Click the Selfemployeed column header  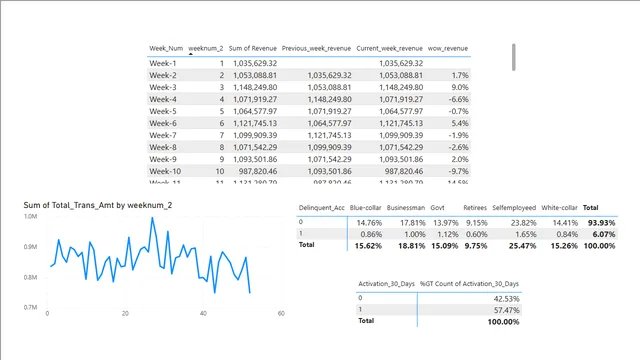pyautogui.click(x=514, y=208)
